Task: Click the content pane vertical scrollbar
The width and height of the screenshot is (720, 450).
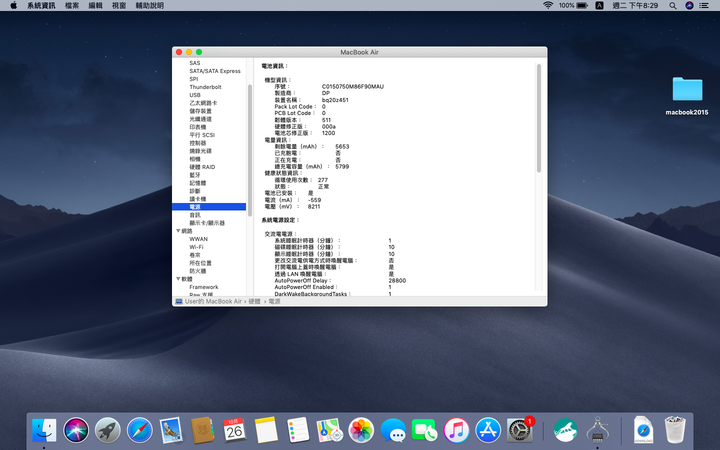Action: (x=539, y=118)
